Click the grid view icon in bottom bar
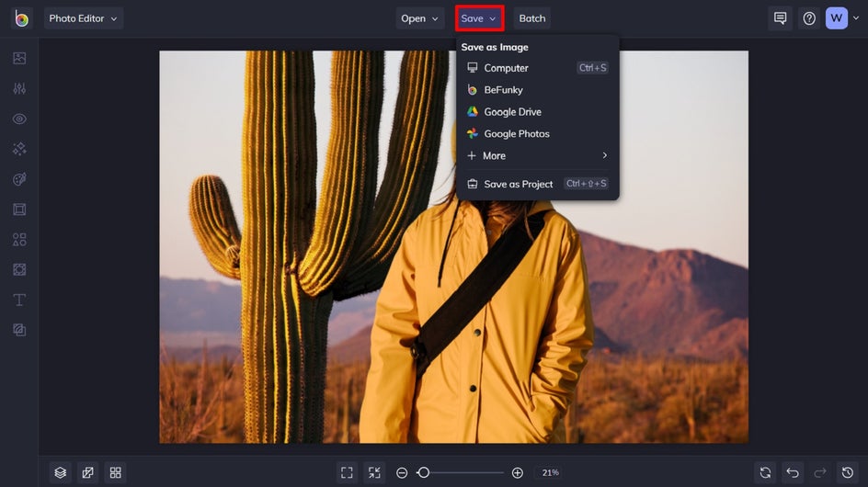 tap(115, 472)
